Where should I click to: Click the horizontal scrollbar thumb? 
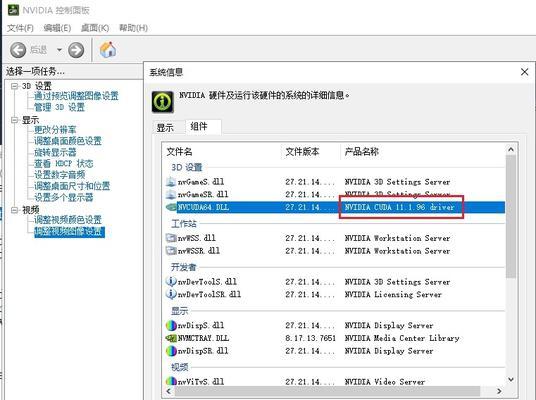tap(328, 391)
